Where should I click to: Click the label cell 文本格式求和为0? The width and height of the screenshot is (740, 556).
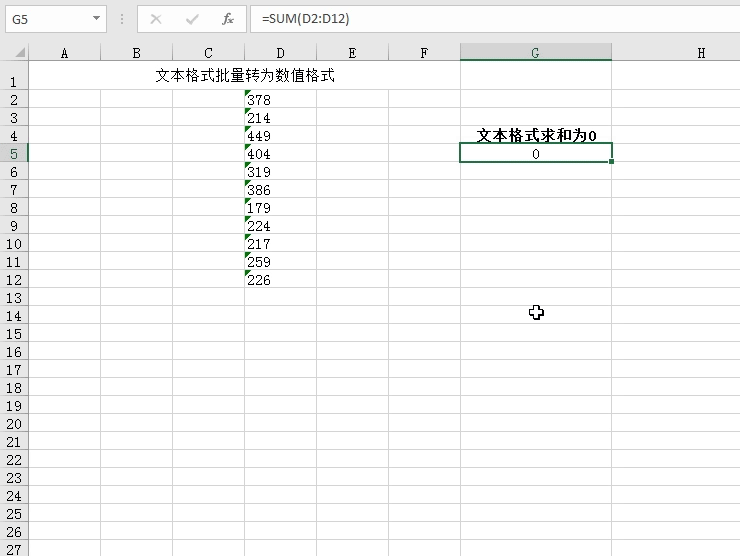[536, 135]
